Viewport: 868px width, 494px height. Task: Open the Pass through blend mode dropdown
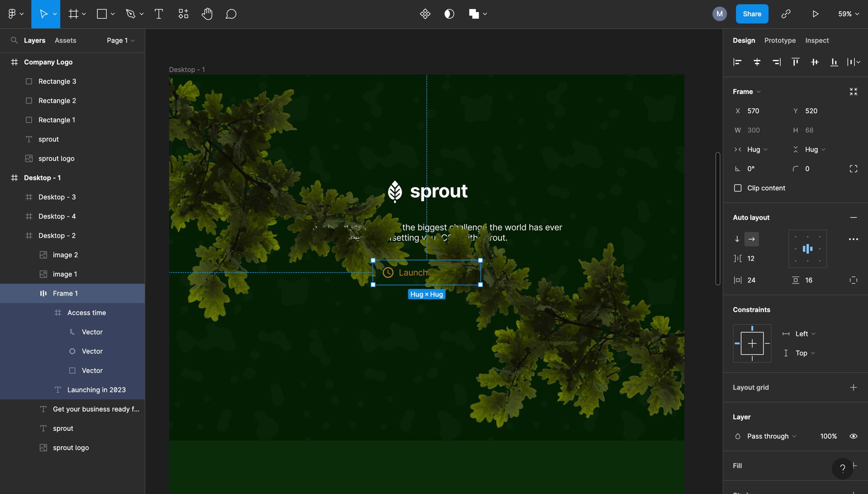[x=771, y=436]
